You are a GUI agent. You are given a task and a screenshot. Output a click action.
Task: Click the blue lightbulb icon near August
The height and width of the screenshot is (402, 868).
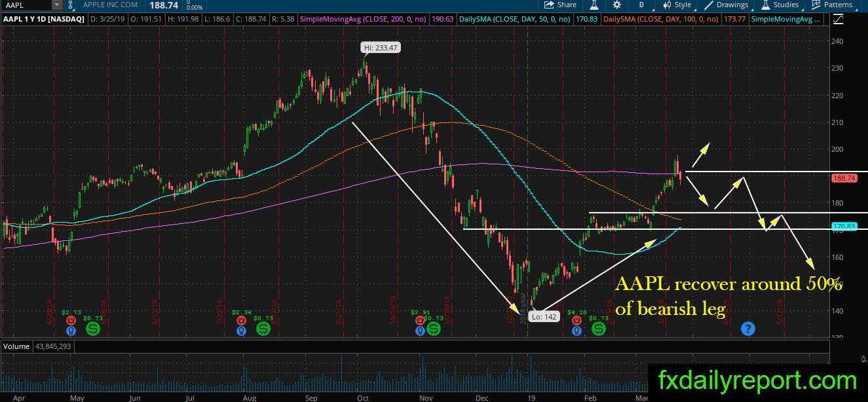coord(242,331)
